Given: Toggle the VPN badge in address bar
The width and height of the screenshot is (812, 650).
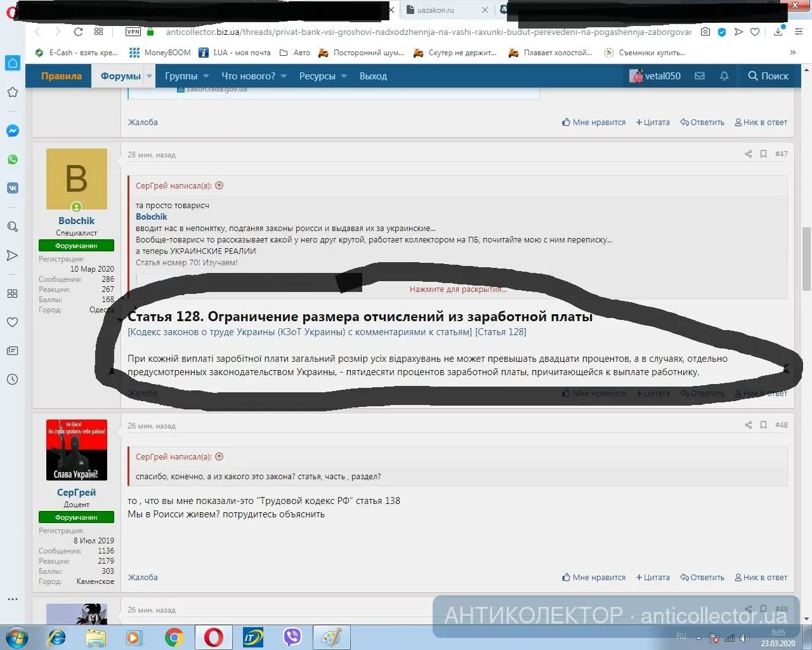Looking at the screenshot, I should 133,32.
